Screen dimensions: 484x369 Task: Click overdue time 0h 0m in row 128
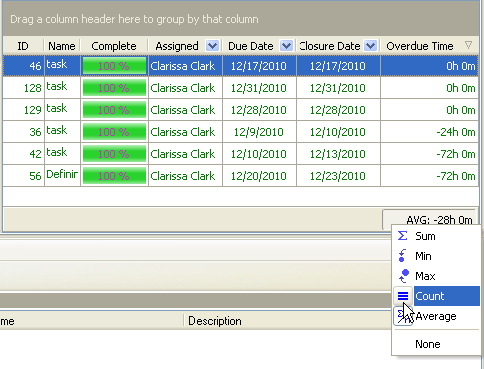(429, 88)
